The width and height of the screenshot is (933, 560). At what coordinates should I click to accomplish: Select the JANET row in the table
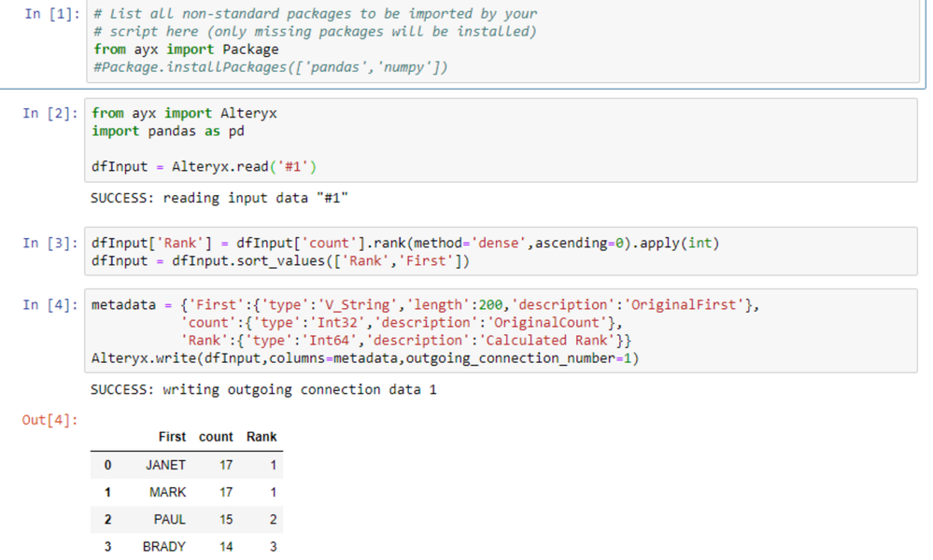tap(168, 465)
